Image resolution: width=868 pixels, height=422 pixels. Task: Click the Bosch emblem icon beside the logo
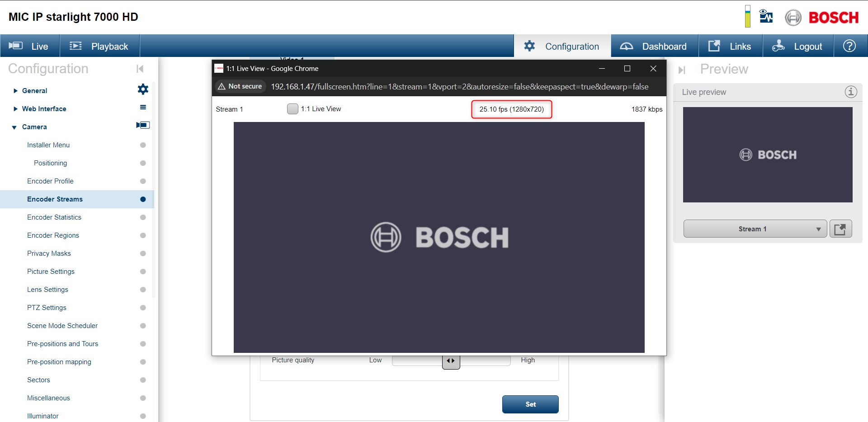(793, 18)
